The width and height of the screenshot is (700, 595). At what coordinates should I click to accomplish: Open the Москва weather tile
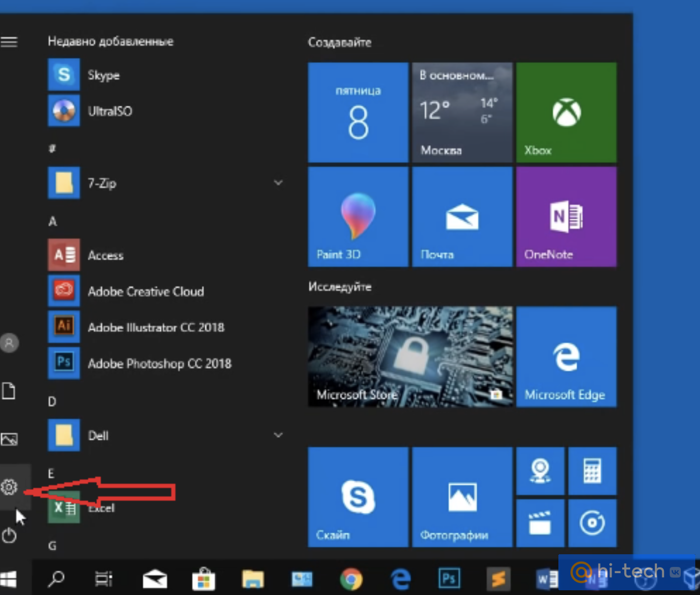(462, 112)
